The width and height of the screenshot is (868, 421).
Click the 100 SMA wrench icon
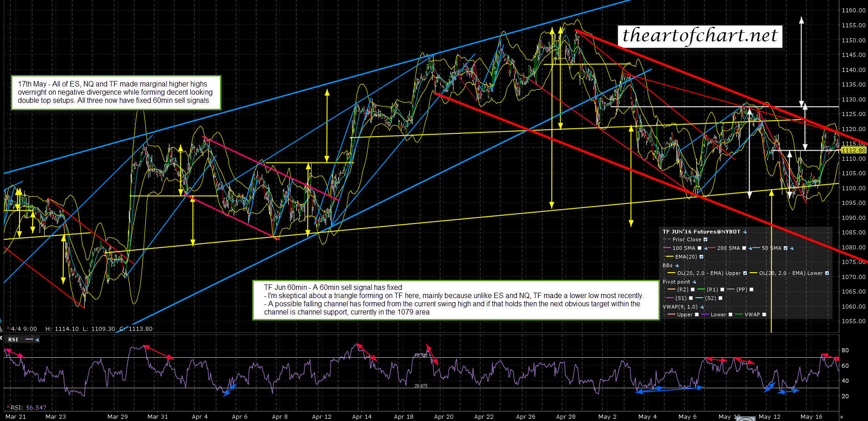(x=705, y=248)
